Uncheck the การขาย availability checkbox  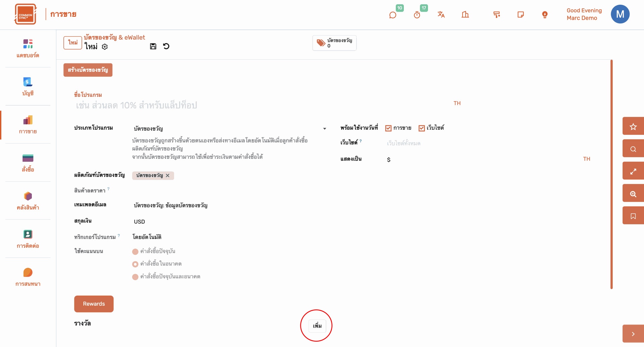point(388,128)
